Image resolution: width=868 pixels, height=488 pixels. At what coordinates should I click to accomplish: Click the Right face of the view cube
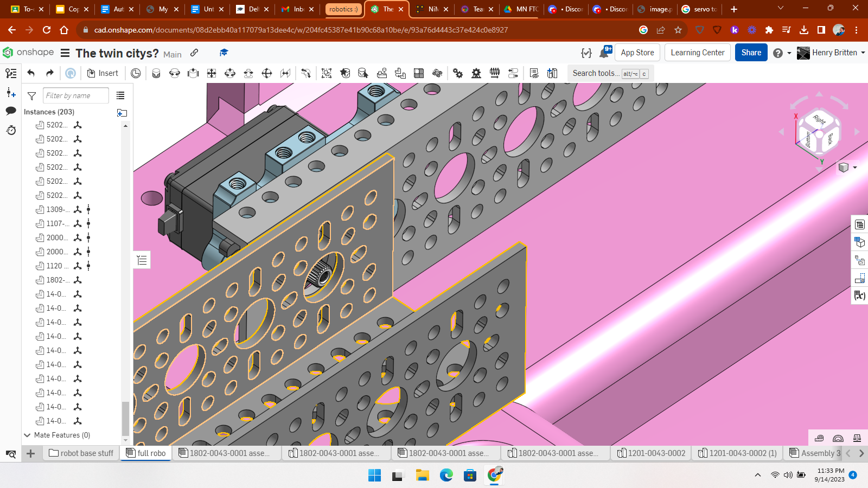pos(819,119)
